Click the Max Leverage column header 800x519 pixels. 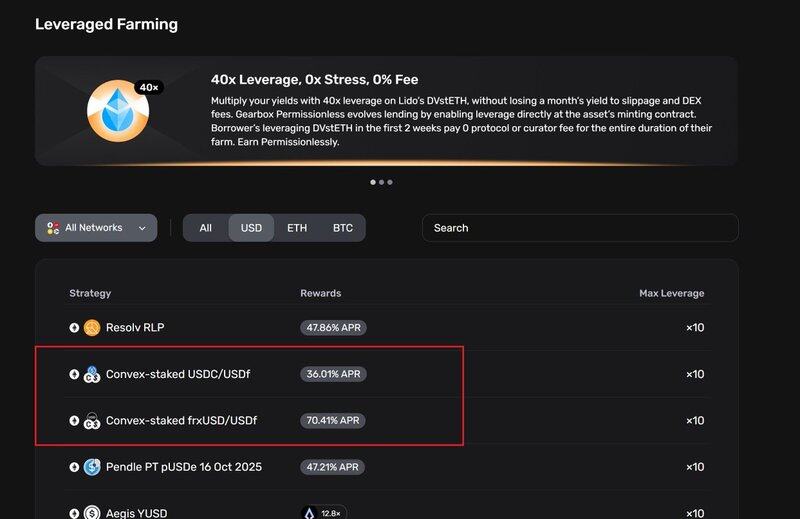tap(671, 293)
